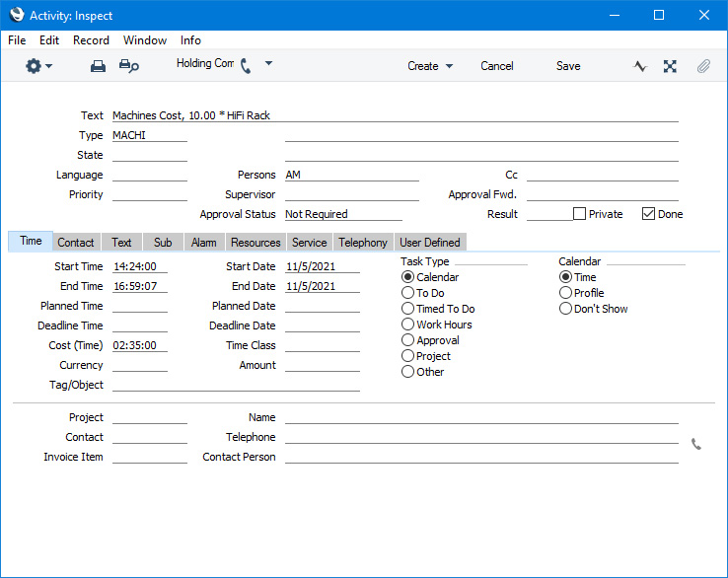
Task: Switch to the Resources tab
Action: pyautogui.click(x=255, y=243)
